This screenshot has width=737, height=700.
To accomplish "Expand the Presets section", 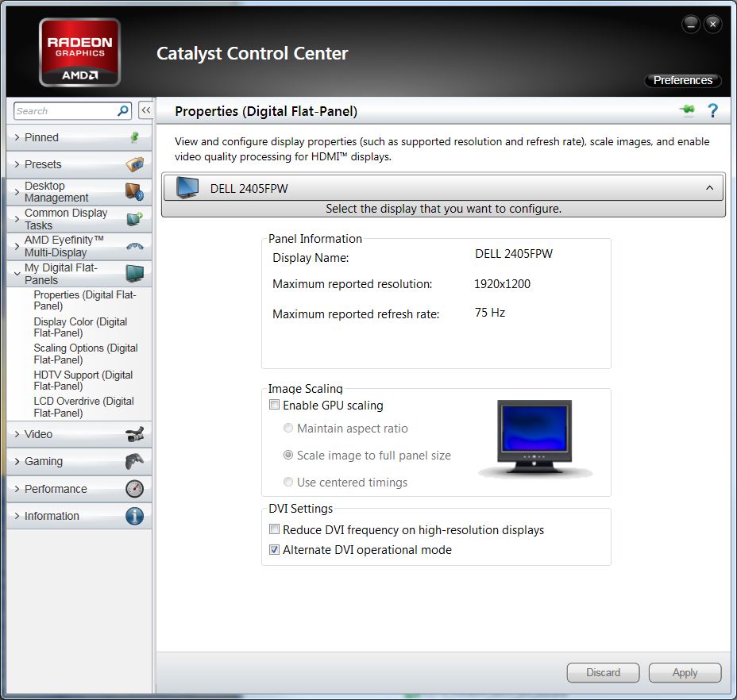I will tap(79, 164).
